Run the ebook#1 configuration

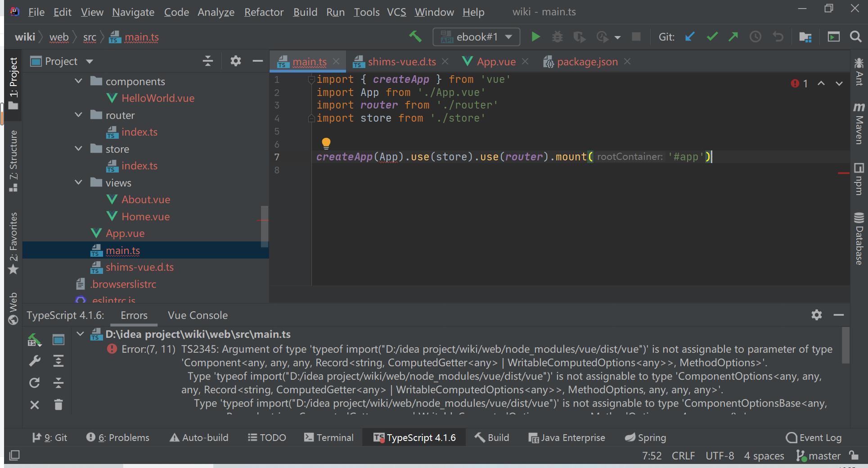535,37
